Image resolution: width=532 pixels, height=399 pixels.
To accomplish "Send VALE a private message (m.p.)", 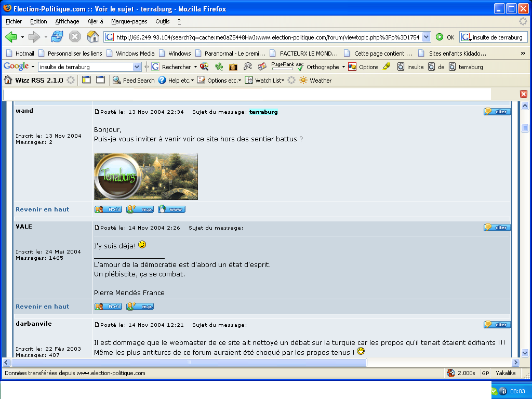I will (x=140, y=307).
